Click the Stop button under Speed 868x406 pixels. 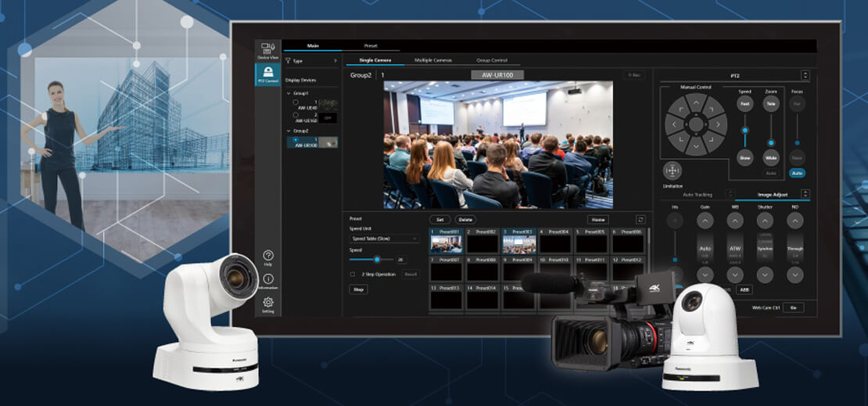358,289
